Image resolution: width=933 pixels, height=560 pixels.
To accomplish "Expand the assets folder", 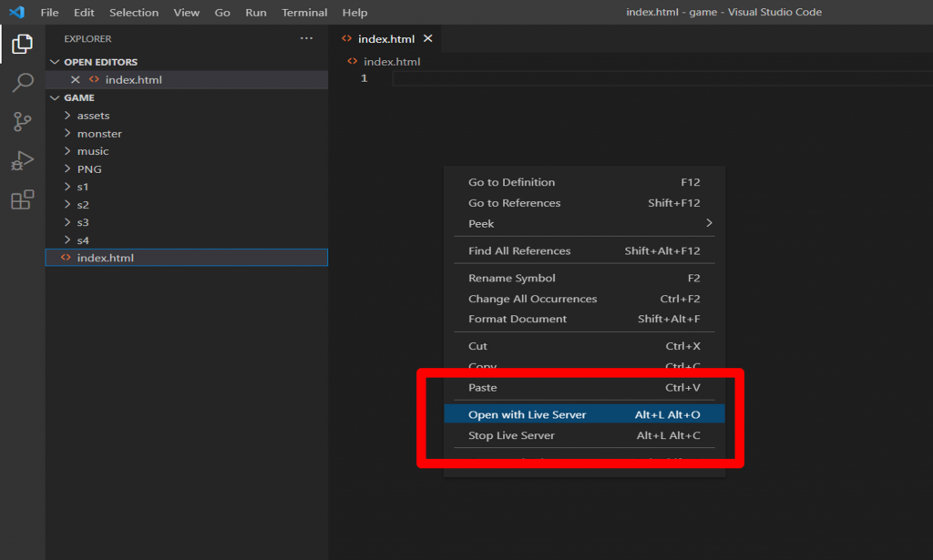I will (67, 116).
